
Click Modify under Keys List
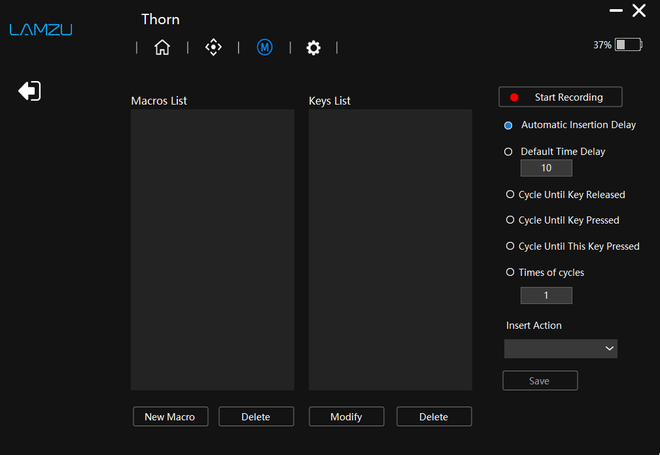click(x=346, y=417)
